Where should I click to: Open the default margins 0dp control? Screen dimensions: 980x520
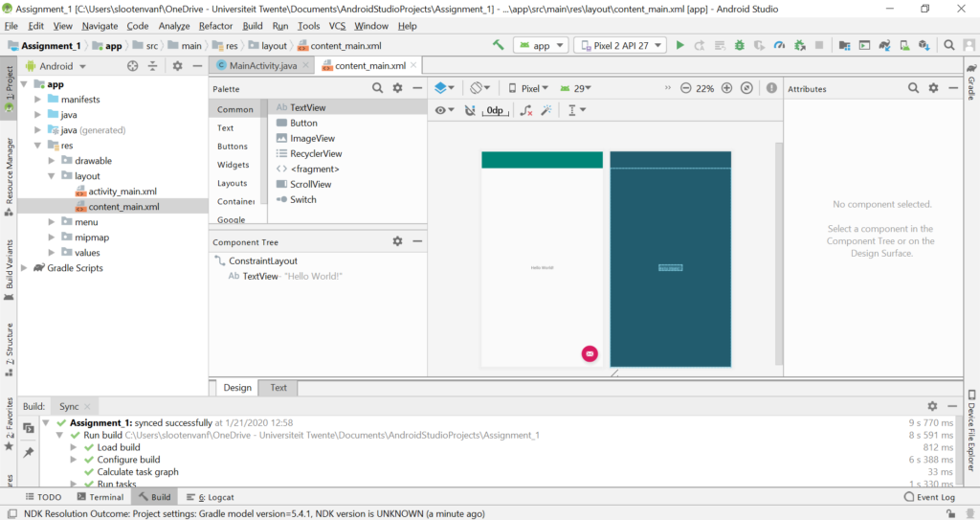(496, 110)
